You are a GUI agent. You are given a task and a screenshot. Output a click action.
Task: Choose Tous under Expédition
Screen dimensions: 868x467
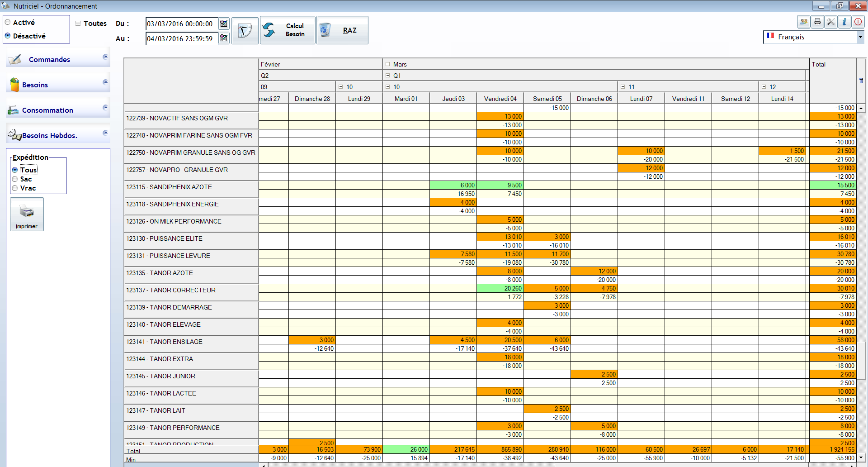click(x=15, y=170)
